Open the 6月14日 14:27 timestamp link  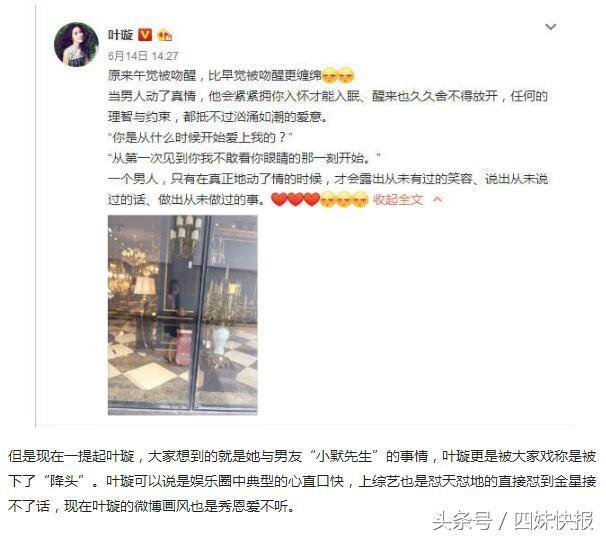[x=143, y=56]
